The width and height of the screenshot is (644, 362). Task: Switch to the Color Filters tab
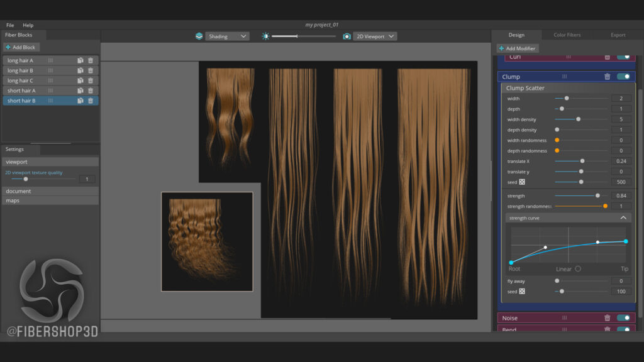[x=567, y=35]
